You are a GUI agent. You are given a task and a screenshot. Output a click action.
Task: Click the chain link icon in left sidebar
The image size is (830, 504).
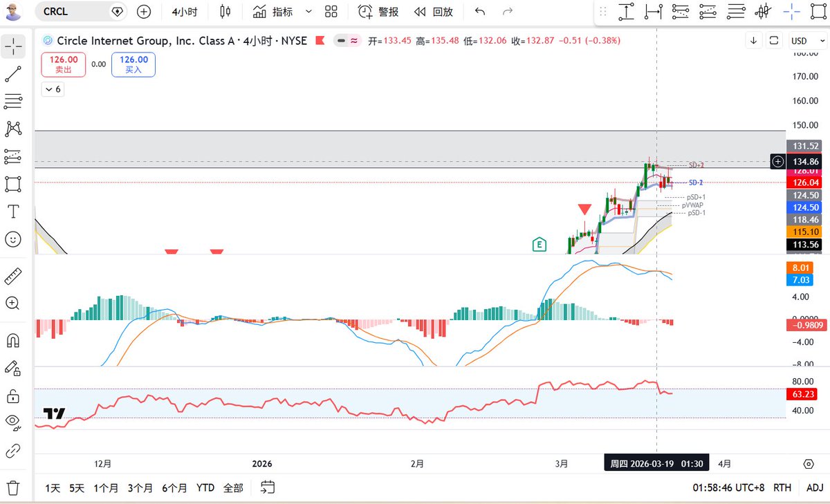pyautogui.click(x=12, y=451)
